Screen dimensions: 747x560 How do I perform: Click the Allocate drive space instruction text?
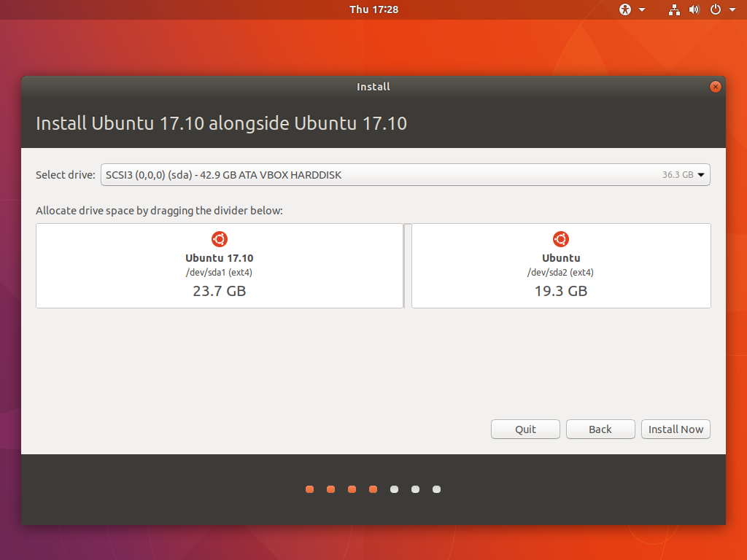click(159, 211)
